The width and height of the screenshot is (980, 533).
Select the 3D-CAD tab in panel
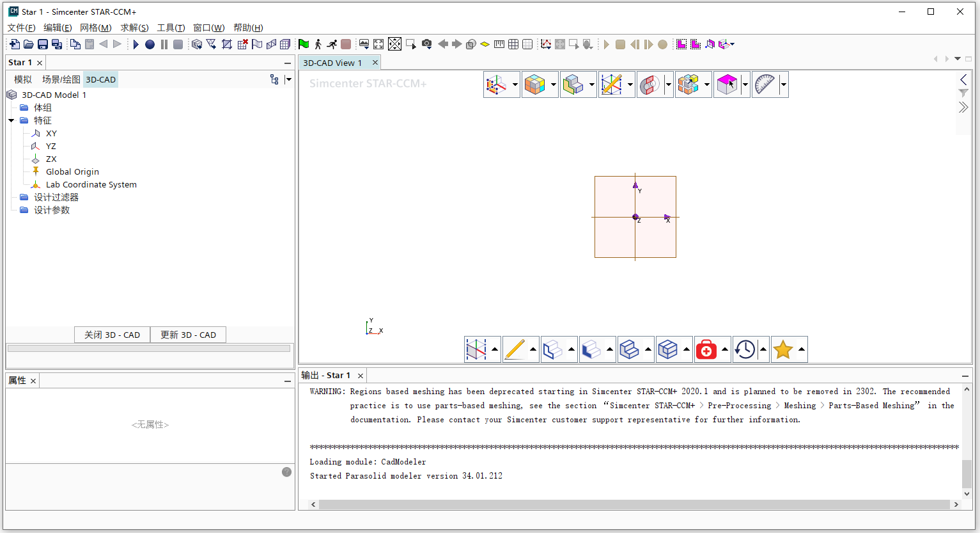click(x=101, y=79)
